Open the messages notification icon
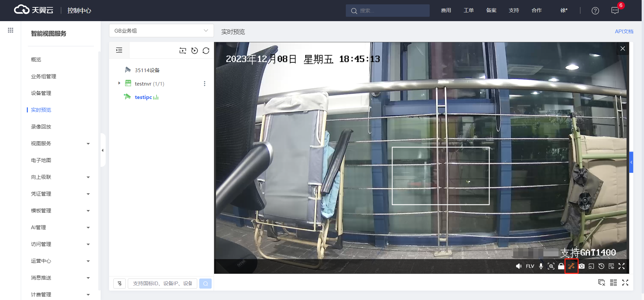 615,11
